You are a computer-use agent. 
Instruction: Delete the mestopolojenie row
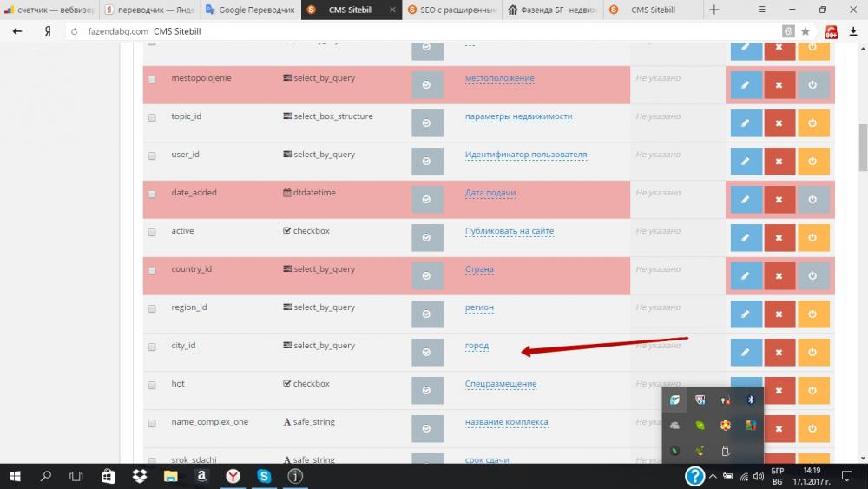[x=779, y=85]
